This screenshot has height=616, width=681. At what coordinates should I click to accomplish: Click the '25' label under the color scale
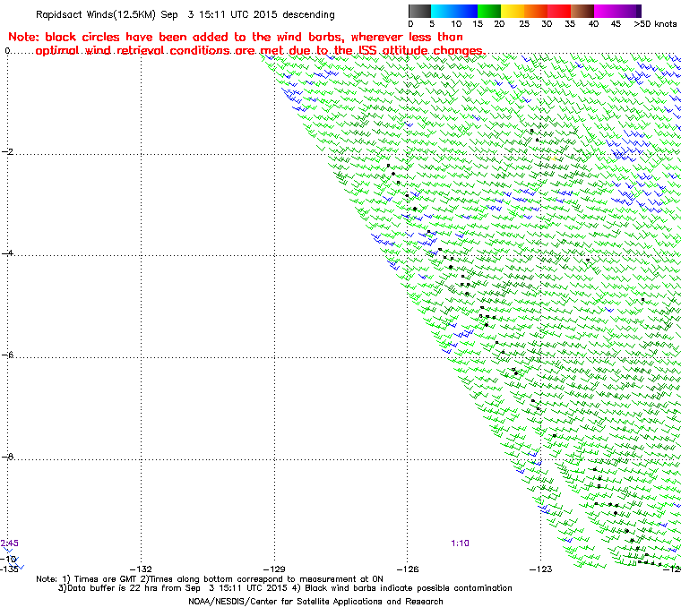click(524, 24)
